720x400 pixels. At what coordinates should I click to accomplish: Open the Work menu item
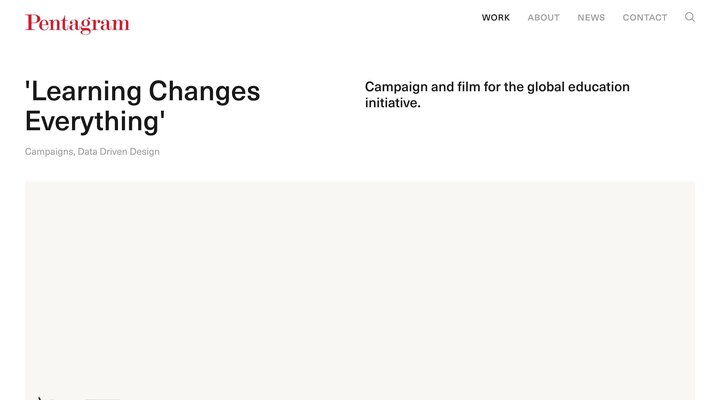tap(495, 18)
